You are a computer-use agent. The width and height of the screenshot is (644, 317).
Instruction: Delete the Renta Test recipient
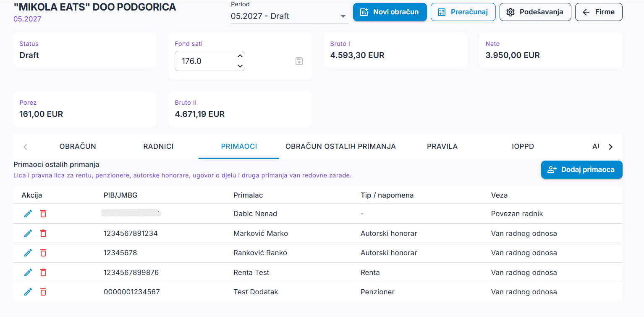pos(43,272)
